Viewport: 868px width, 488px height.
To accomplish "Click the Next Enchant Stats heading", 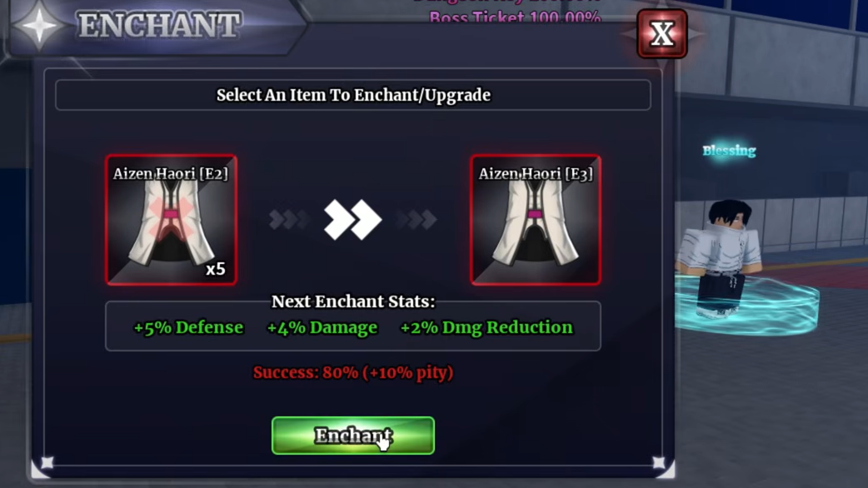I will 353,301.
